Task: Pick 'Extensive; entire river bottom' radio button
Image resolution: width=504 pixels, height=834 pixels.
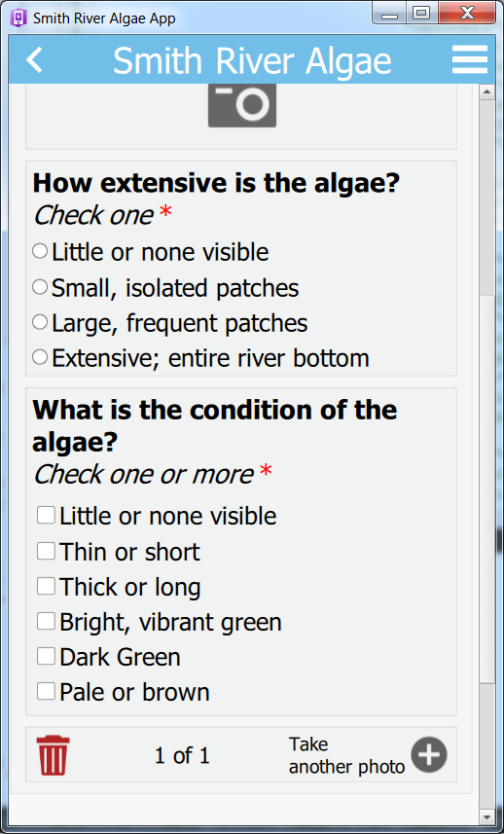Action: [40, 357]
